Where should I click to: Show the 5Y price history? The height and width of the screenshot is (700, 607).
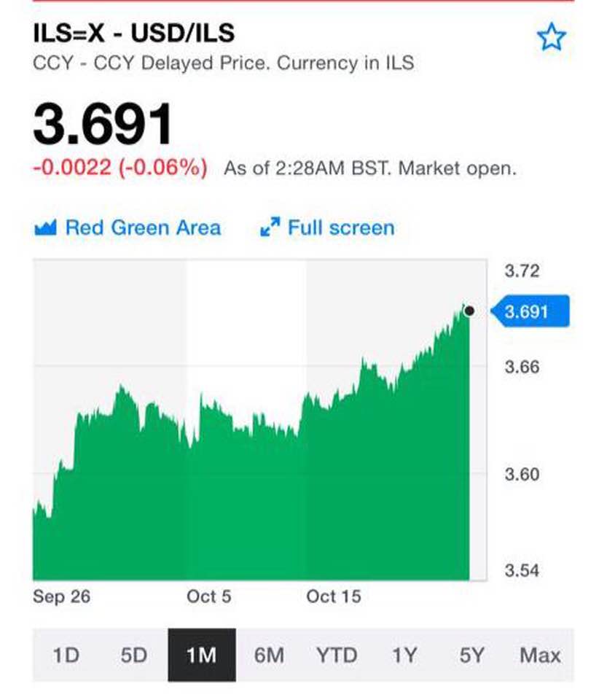point(472,655)
